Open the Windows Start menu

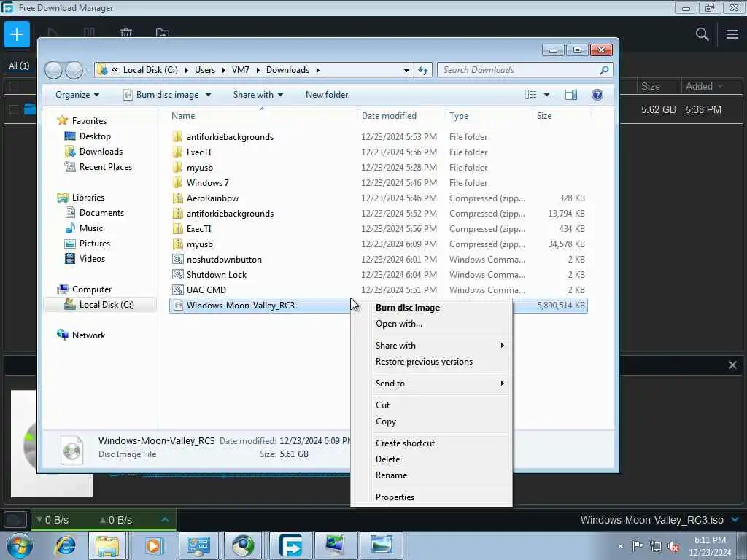point(20,545)
